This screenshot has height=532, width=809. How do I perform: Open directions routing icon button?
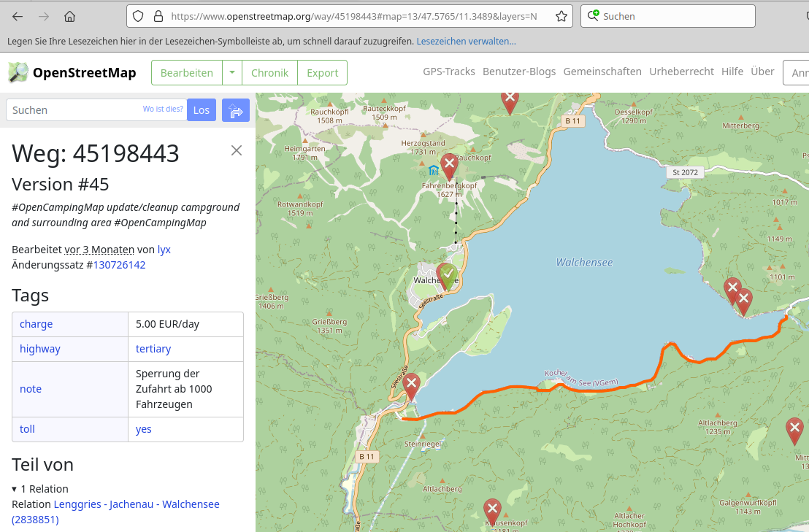pyautogui.click(x=236, y=110)
